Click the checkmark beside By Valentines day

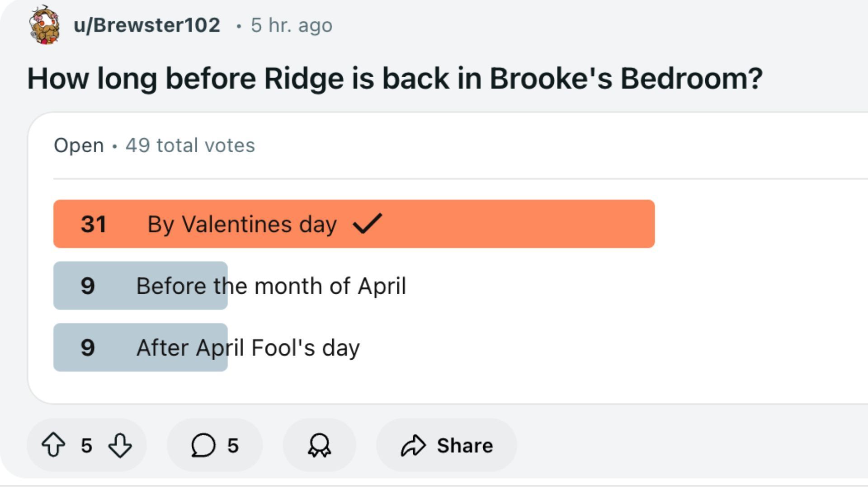(367, 223)
